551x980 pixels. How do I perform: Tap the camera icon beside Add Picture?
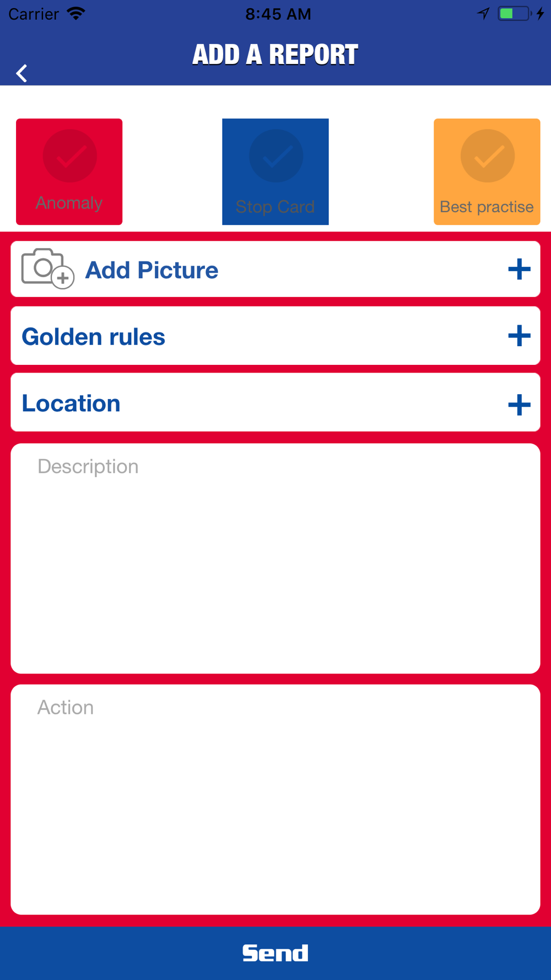(x=47, y=268)
